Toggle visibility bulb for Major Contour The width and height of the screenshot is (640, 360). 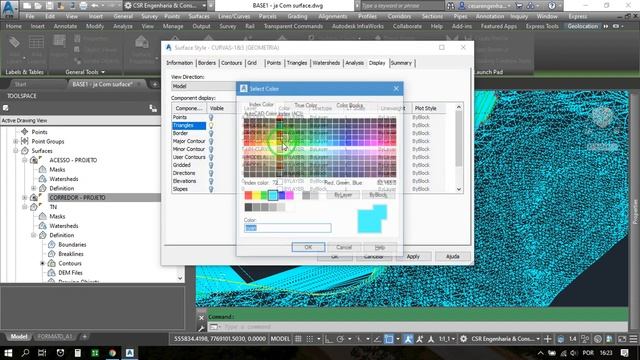(x=211, y=141)
